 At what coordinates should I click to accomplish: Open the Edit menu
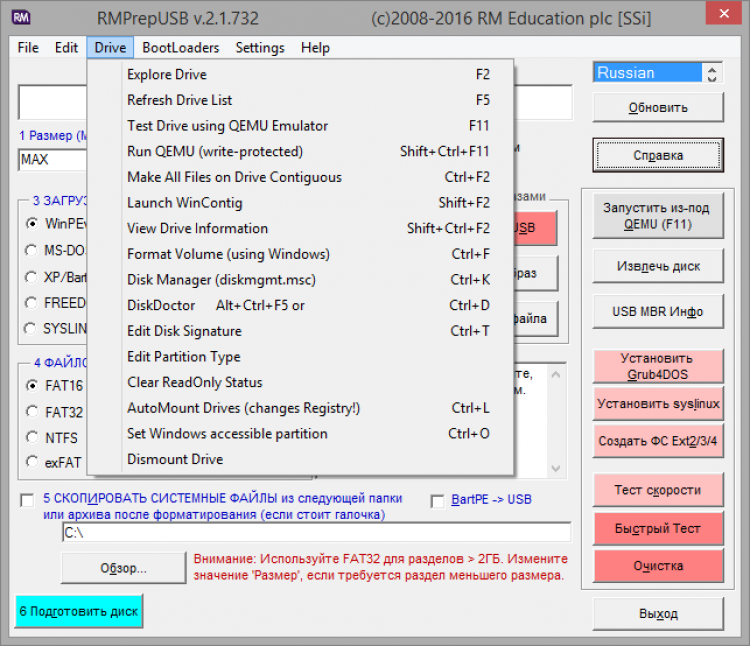coord(66,48)
